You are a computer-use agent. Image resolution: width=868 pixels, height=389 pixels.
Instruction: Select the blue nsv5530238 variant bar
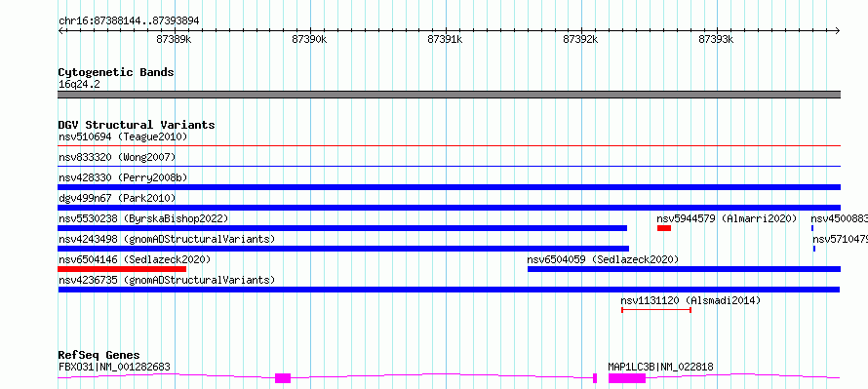(342, 228)
